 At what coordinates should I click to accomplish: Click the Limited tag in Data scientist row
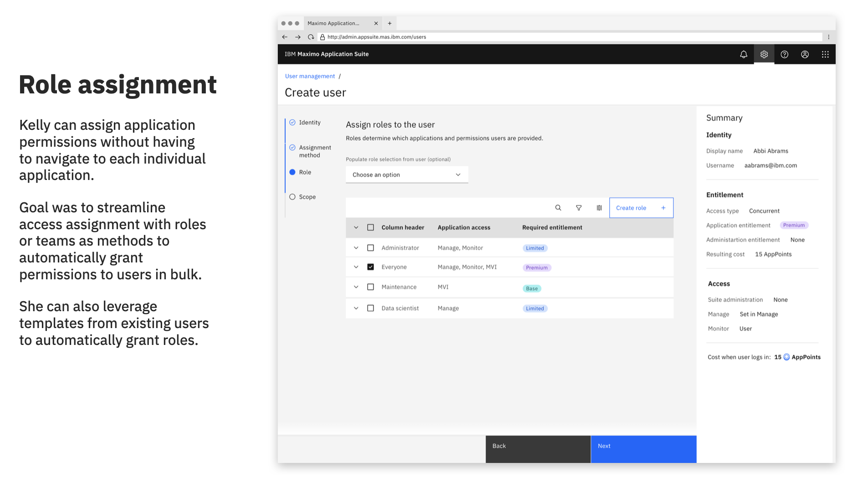535,308
